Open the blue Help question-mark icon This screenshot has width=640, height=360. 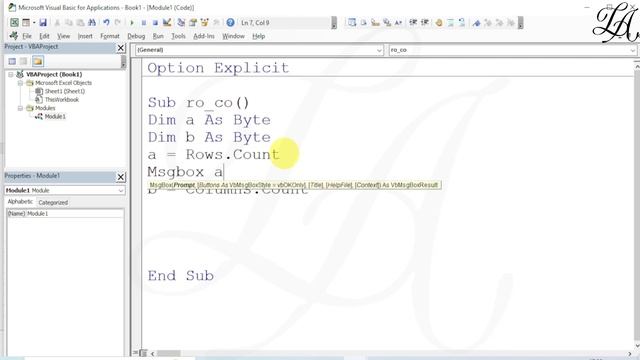click(230, 23)
